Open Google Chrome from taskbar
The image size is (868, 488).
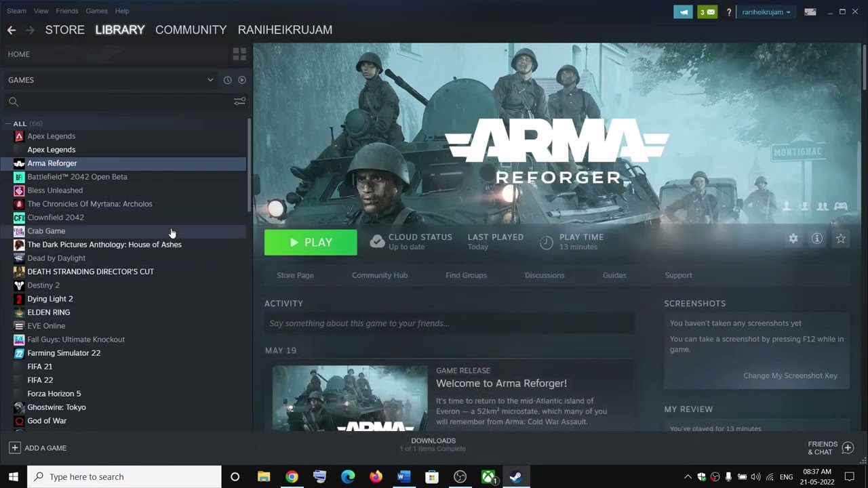pyautogui.click(x=292, y=477)
